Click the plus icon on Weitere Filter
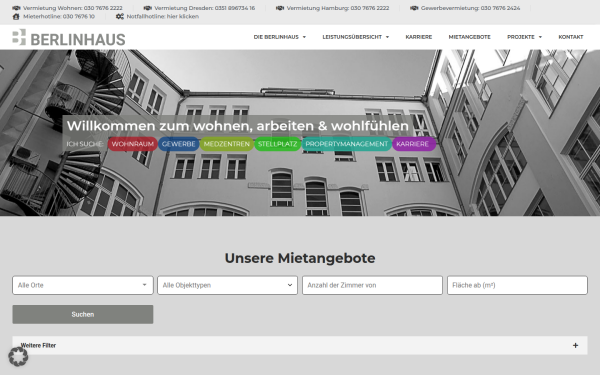 575,345
